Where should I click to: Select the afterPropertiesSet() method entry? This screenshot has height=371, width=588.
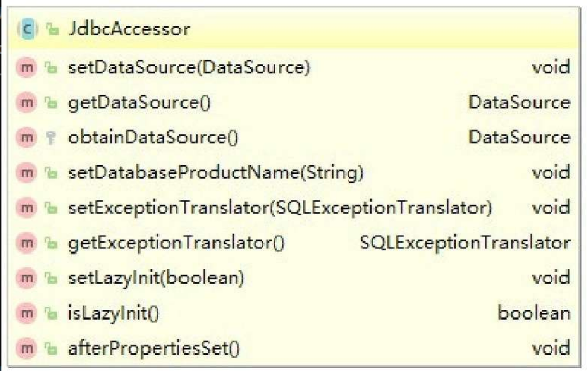[294, 348]
